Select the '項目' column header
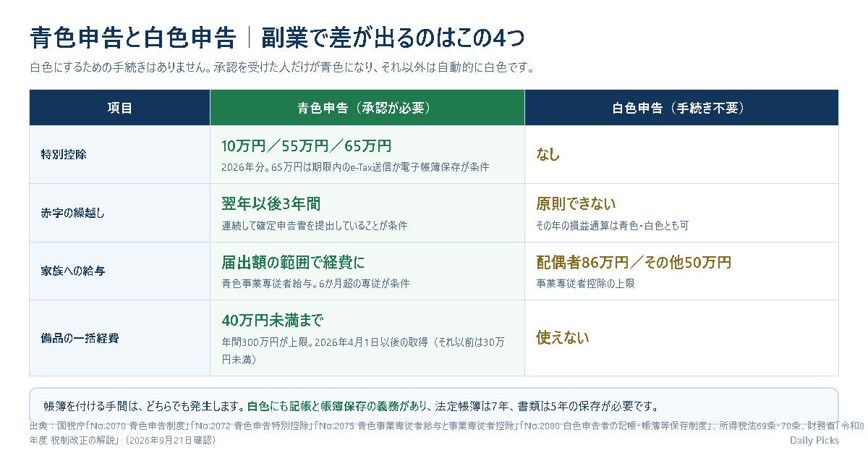Image resolution: width=868 pixels, height=456 pixels. [120, 108]
